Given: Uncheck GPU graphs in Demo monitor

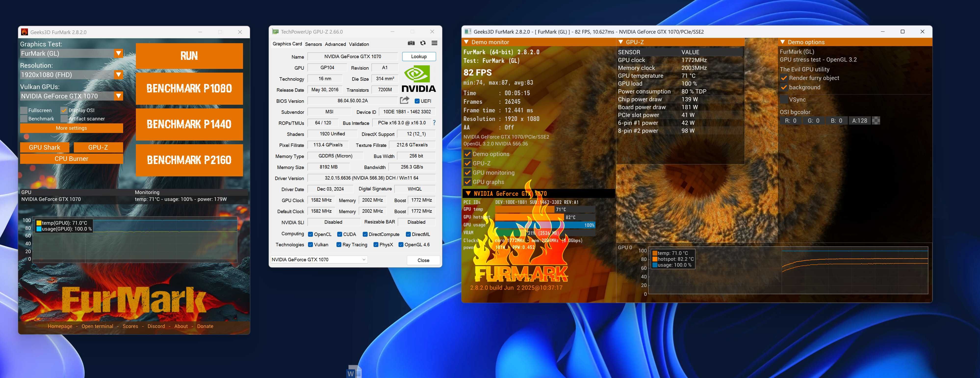Looking at the screenshot, I should click(x=467, y=182).
